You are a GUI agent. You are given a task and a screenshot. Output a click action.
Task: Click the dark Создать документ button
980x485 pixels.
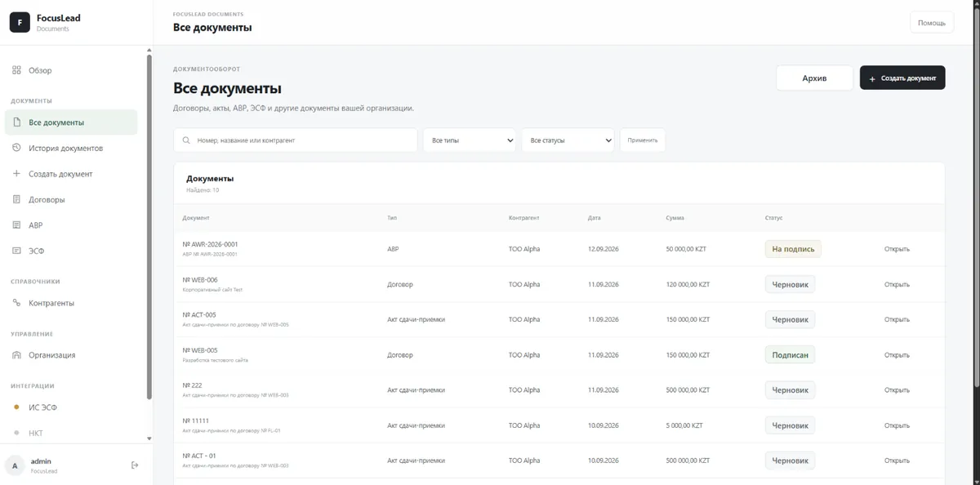tap(902, 78)
